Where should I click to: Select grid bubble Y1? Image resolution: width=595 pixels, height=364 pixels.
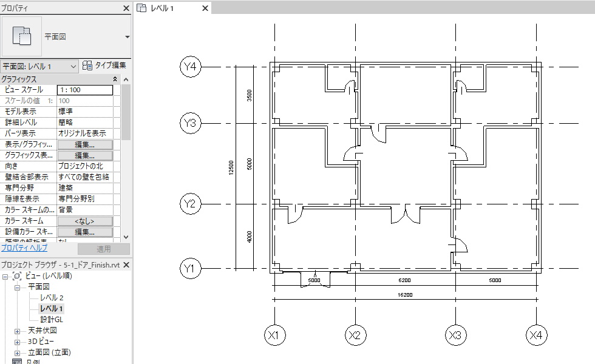click(190, 268)
